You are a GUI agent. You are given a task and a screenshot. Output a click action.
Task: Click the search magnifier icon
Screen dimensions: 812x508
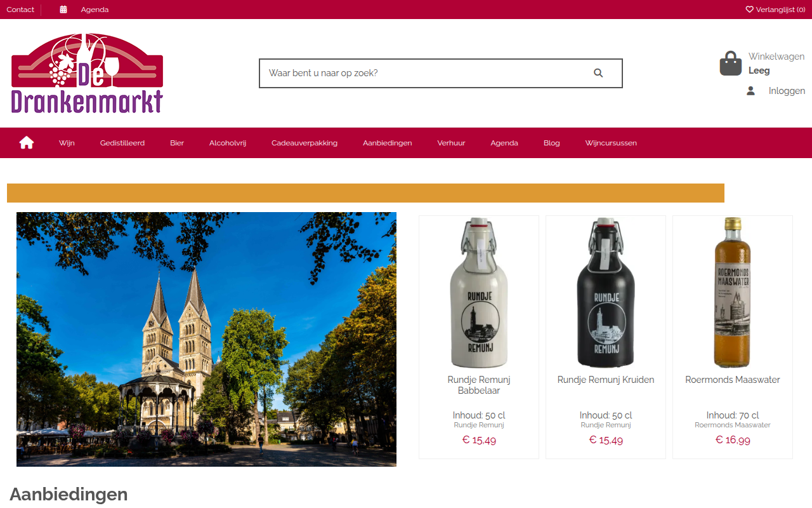598,73
